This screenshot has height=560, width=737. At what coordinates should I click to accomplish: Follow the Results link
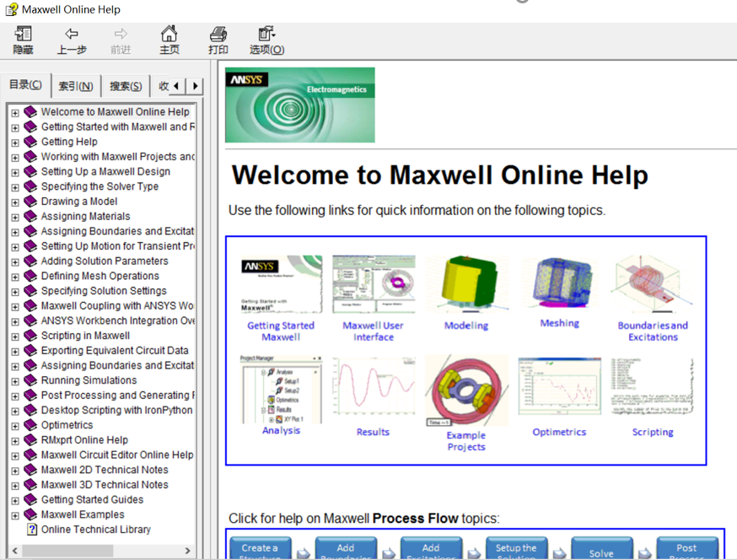tap(373, 432)
